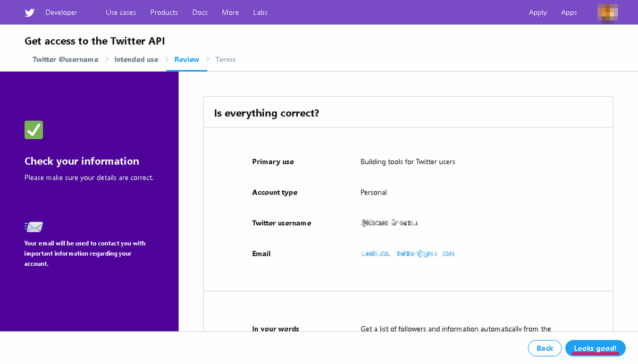This screenshot has width=638, height=364.
Task: Click the 'Your email will be used' note
Action: point(85,253)
